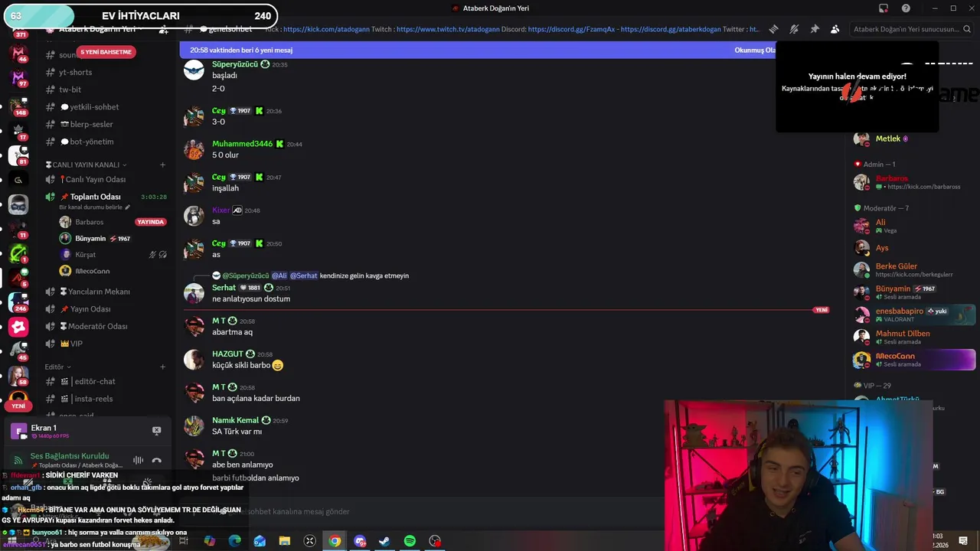Select the Toplantı Odası voice channel
980x551 pixels.
pyautogui.click(x=96, y=197)
